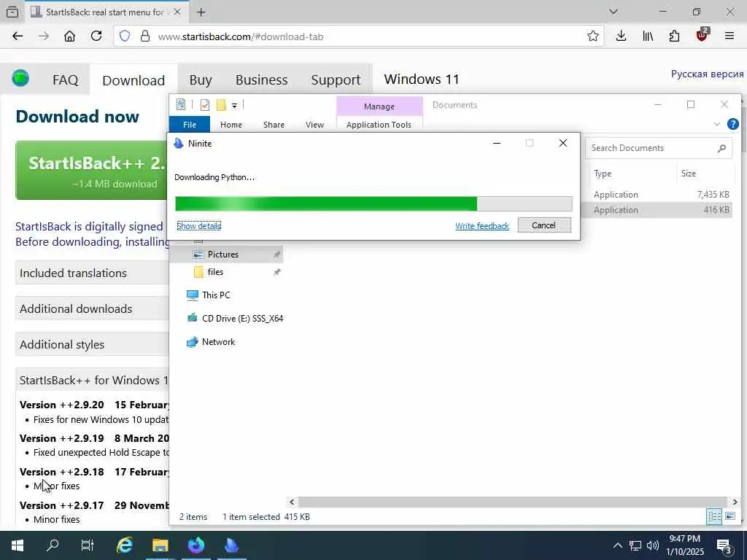The width and height of the screenshot is (747, 560).
Task: Click the site padlock security icon
Action: click(145, 36)
